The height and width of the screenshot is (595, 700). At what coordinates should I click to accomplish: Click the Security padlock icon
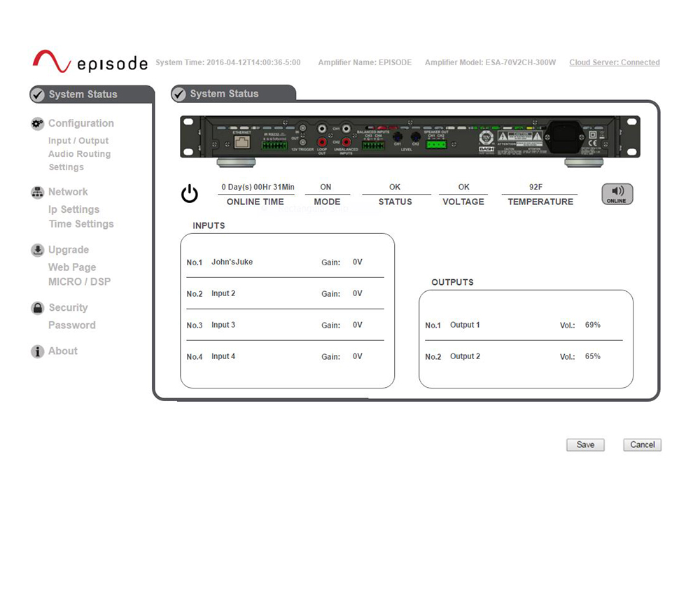[x=38, y=308]
